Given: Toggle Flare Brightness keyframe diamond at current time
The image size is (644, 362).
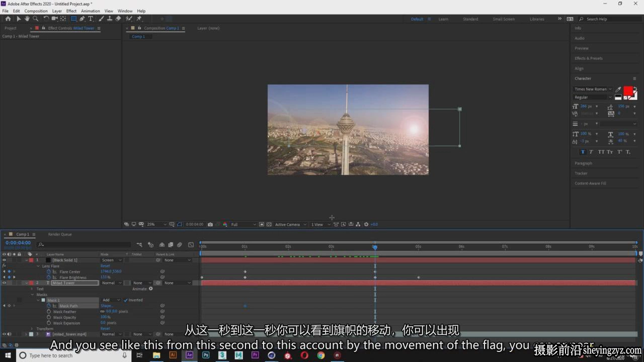Looking at the screenshot, I should point(9,277).
